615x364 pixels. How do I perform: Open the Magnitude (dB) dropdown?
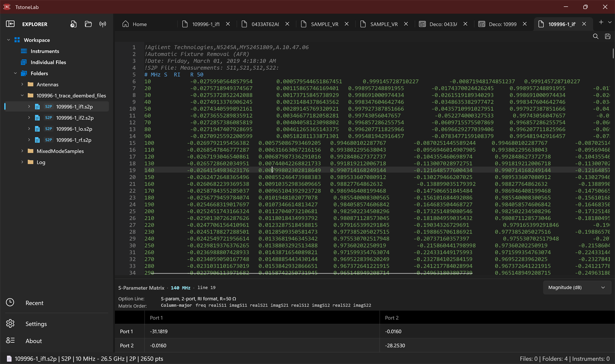pyautogui.click(x=577, y=288)
